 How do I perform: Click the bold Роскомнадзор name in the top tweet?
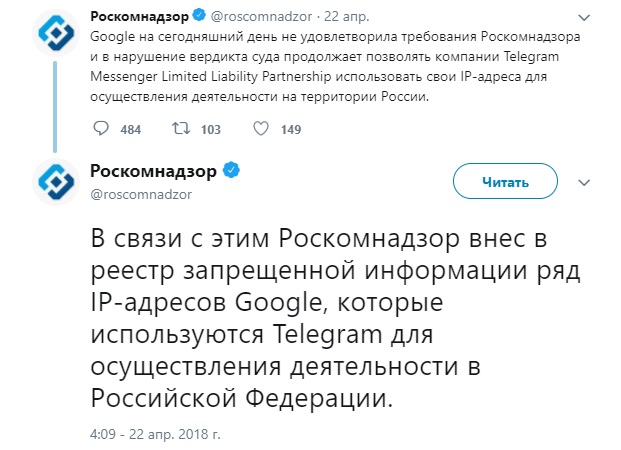point(139,16)
